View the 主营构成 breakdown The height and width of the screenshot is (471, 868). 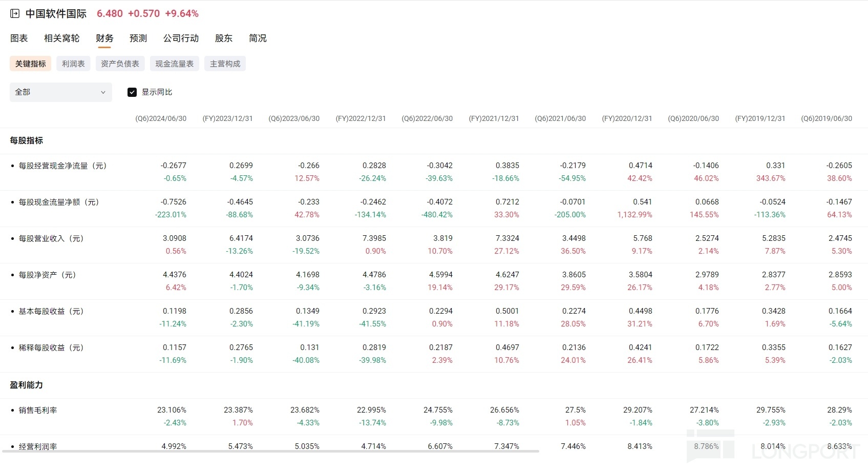(225, 64)
